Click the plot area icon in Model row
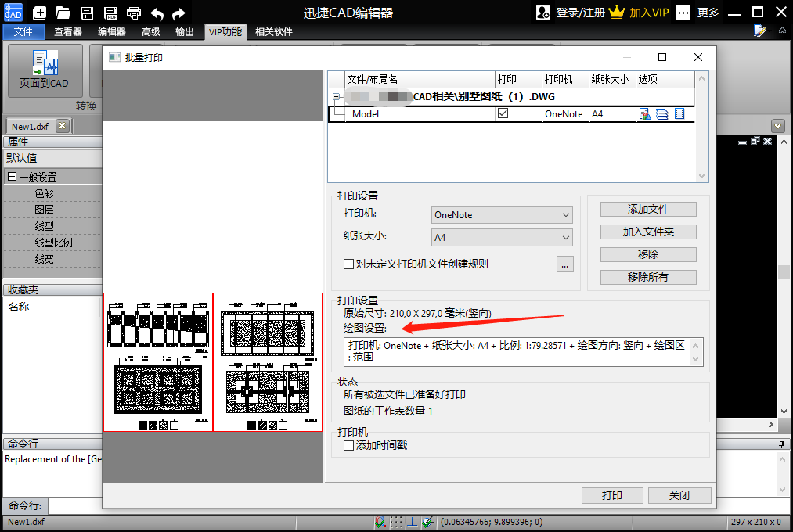This screenshot has height=532, width=793. pos(679,114)
